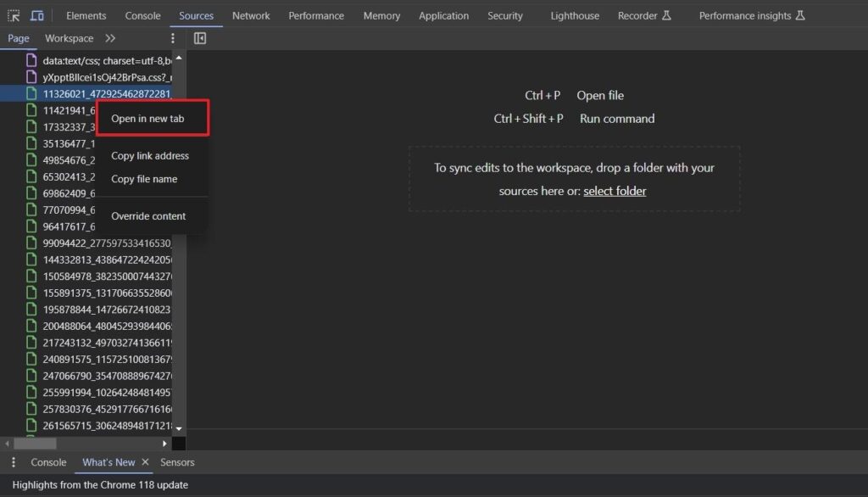Toggle the device toolbar icon
Image resolution: width=868 pixels, height=497 pixels.
pos(37,15)
